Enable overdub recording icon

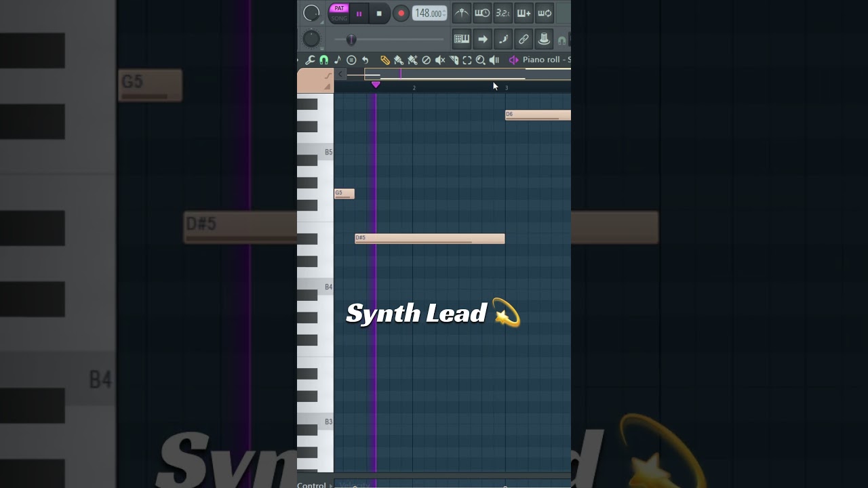pos(524,13)
